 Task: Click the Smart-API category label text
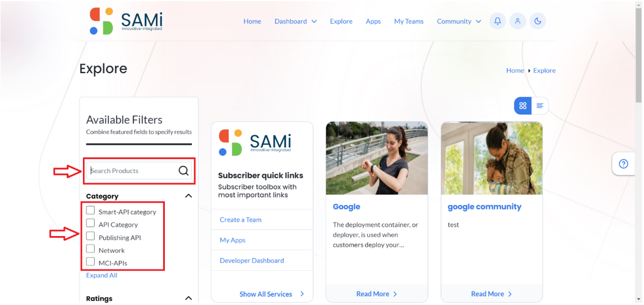point(127,212)
